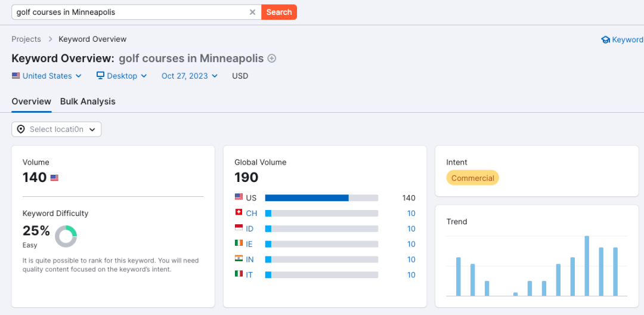Switch to the Bulk Analysis tab
The image size is (644, 315).
click(x=88, y=101)
